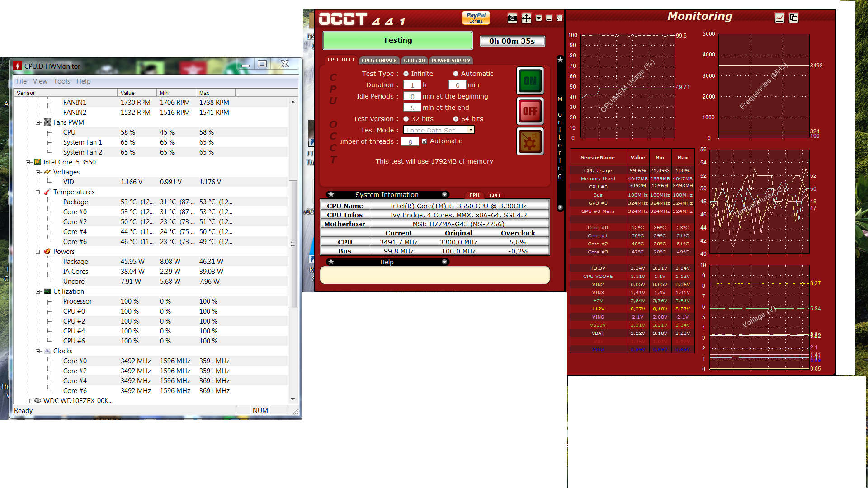Click the Monitoring graph chart icon
Viewport: 868px width, 488px height.
[x=779, y=18]
